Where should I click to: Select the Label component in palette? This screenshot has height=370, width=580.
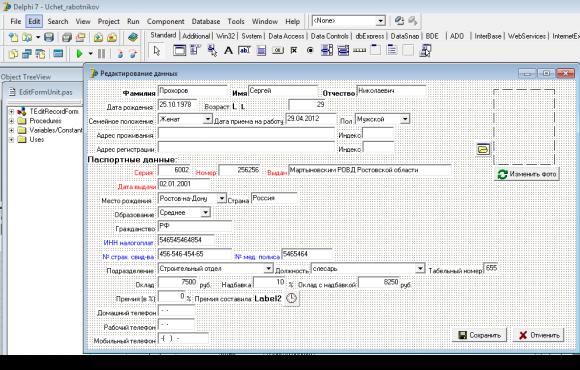pyautogui.click(x=228, y=50)
